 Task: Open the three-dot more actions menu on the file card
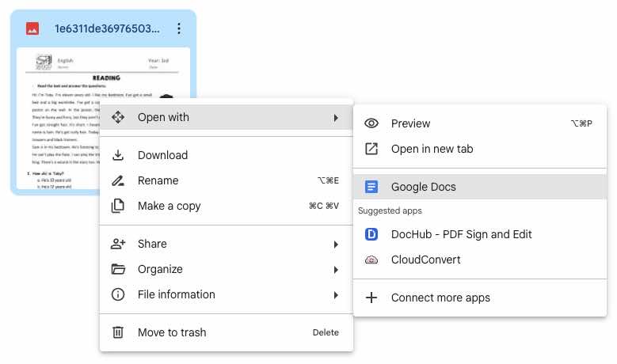(179, 28)
